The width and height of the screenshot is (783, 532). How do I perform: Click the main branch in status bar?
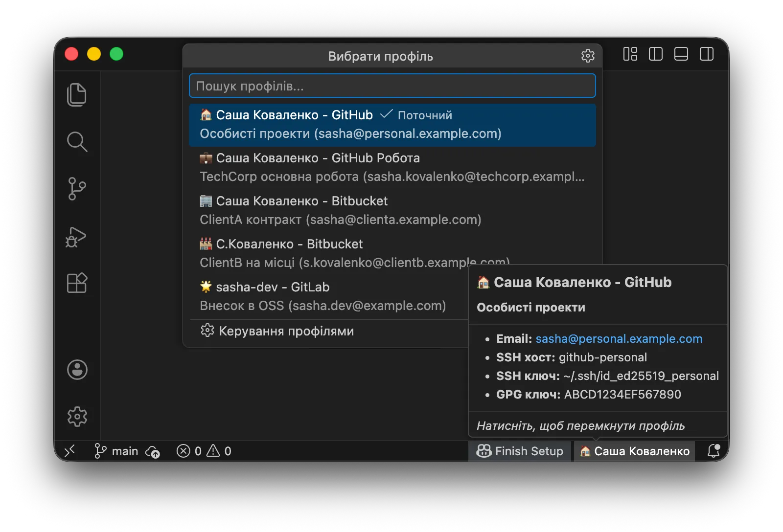click(116, 451)
